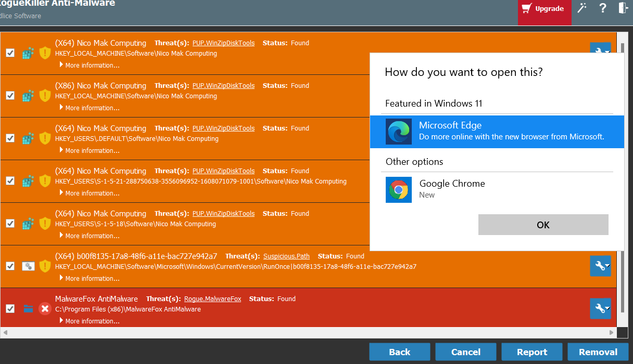Click warning shield of (X86) Nico Mak row
This screenshot has width=633, height=364.
tap(45, 96)
